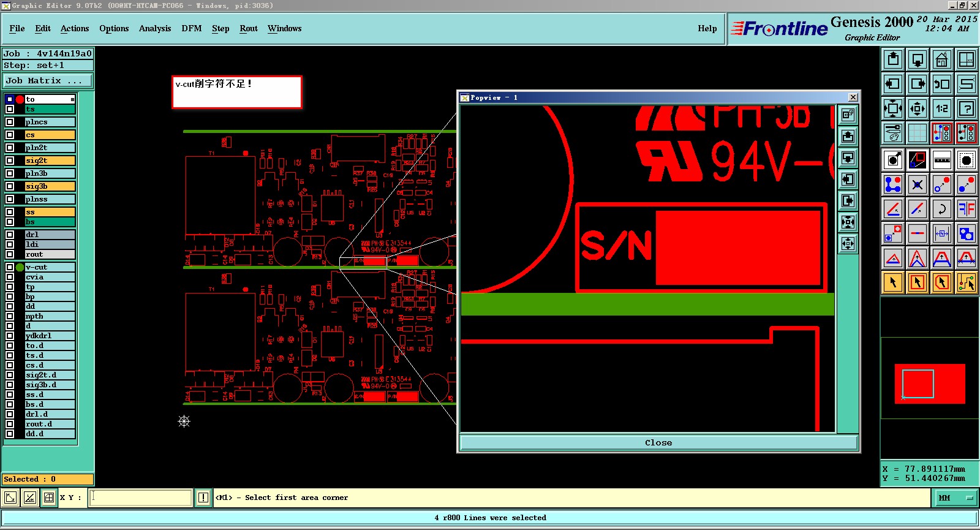Select the rectangle area pointer select tool
The height and width of the screenshot is (530, 980).
point(918,282)
